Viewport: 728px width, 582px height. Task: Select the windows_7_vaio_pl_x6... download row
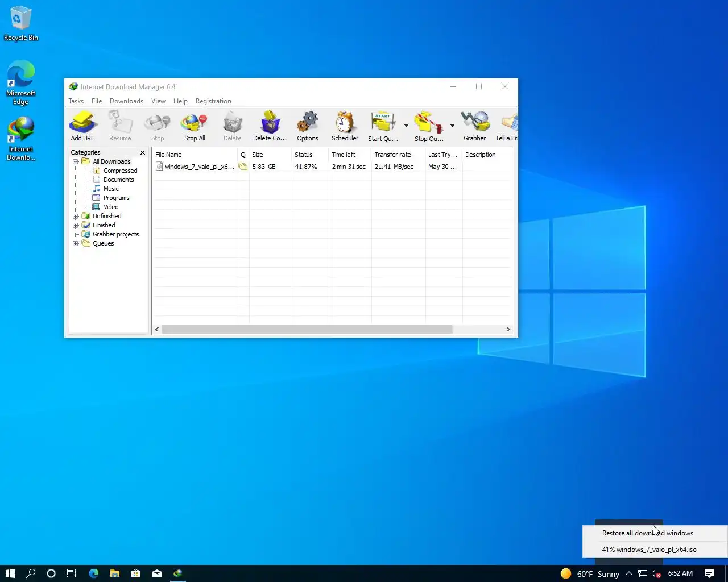[x=333, y=167]
